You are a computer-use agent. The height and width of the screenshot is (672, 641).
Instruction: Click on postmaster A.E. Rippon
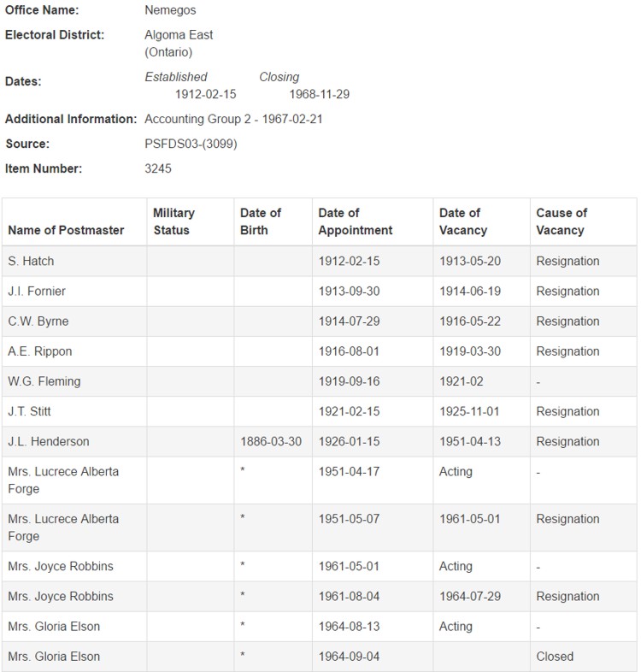38,351
